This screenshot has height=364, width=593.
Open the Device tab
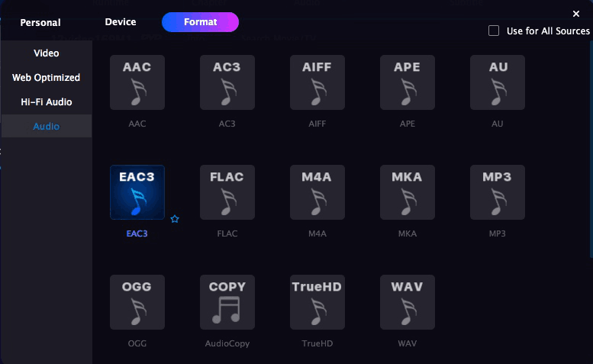(x=121, y=22)
